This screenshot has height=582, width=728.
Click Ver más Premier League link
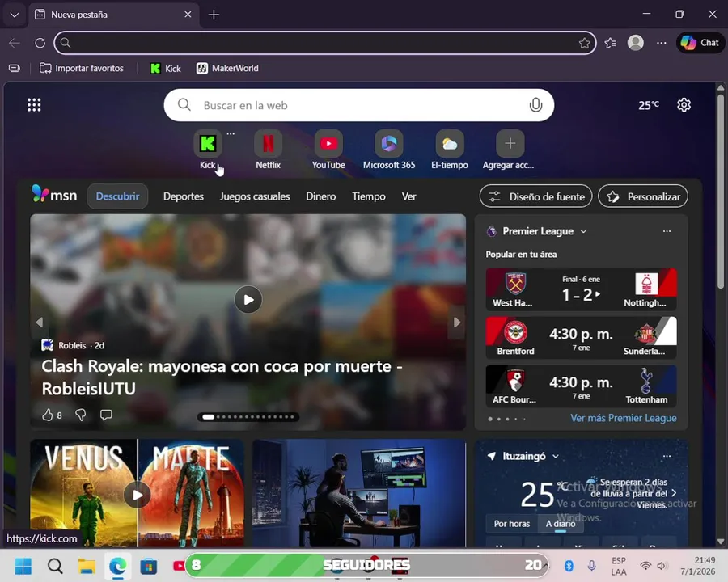coord(623,418)
